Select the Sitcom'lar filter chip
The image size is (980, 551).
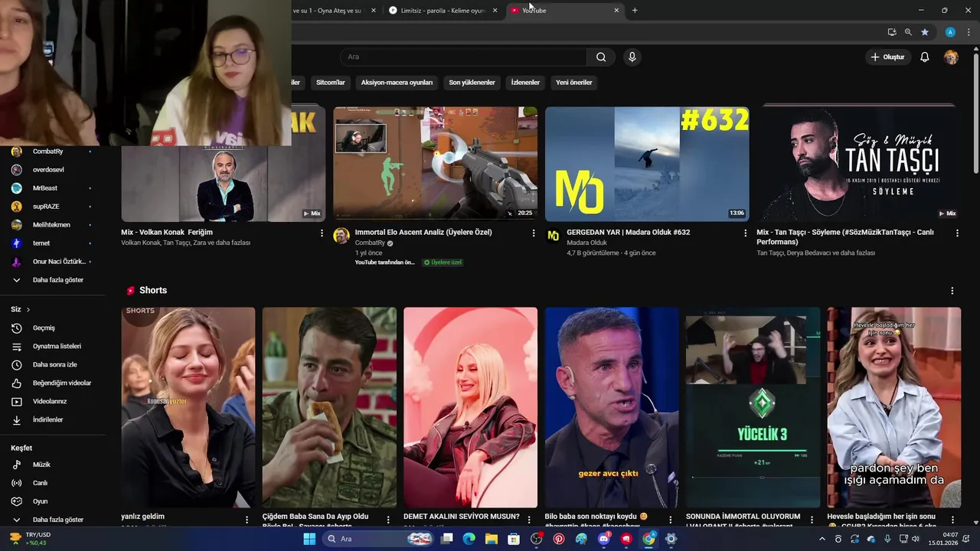point(331,82)
